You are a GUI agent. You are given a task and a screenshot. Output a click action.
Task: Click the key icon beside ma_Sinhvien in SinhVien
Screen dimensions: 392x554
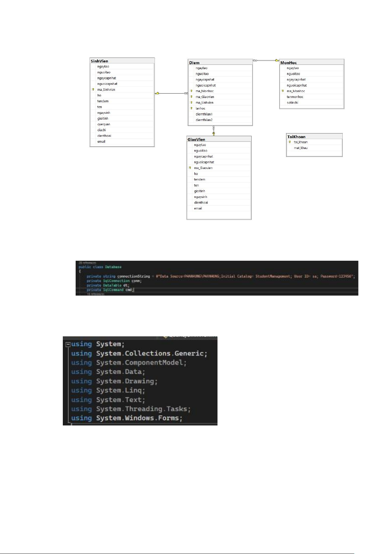pyautogui.click(x=93, y=89)
